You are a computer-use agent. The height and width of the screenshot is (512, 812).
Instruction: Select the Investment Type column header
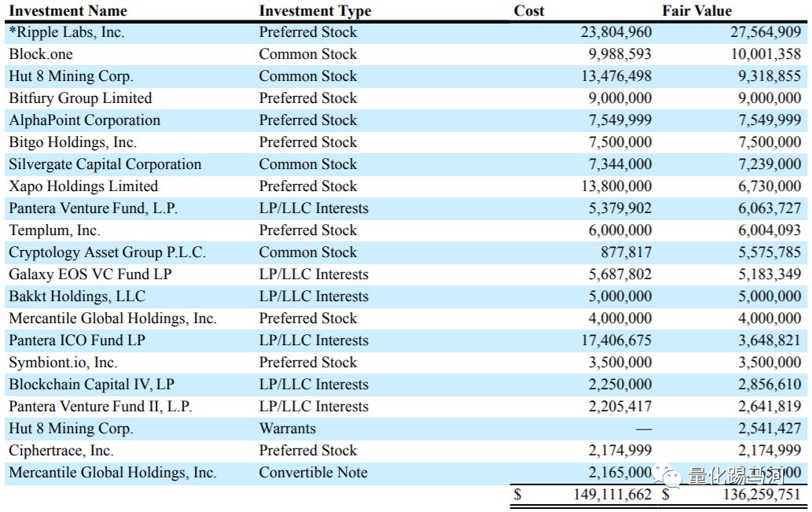[315, 11]
